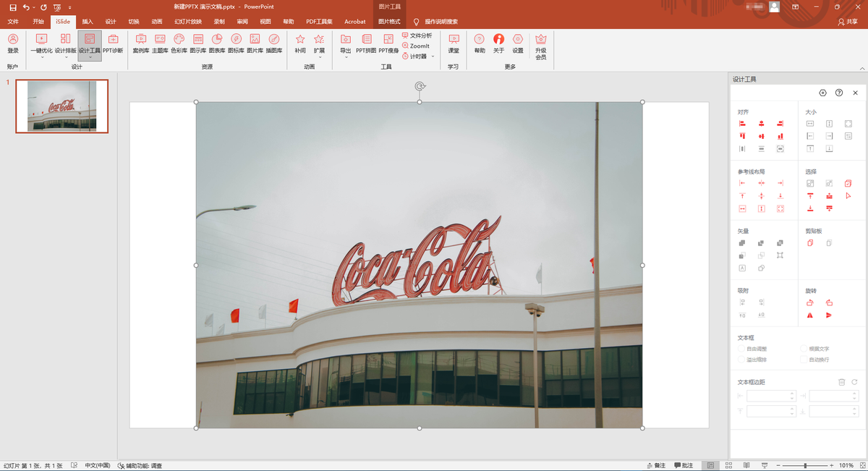
Task: Select the 自动换行 text box option
Action: (x=804, y=360)
